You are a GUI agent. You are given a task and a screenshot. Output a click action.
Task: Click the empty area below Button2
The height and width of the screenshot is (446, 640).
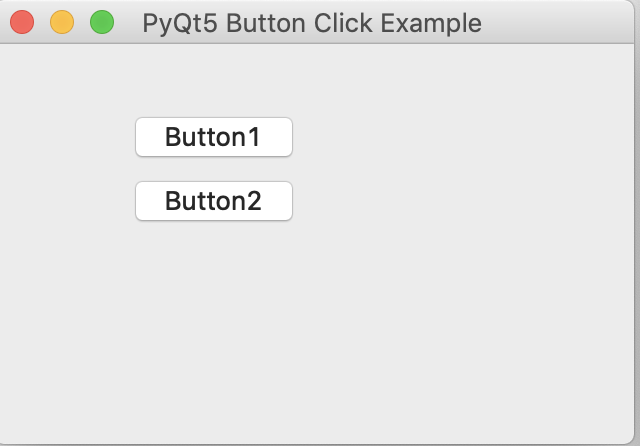213,320
